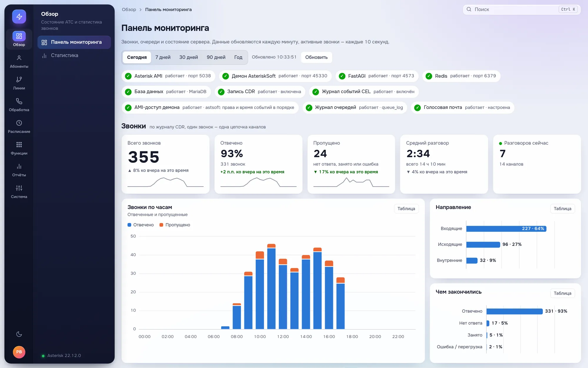Switch period to Сегодня
The width and height of the screenshot is (588, 368).
(x=137, y=57)
